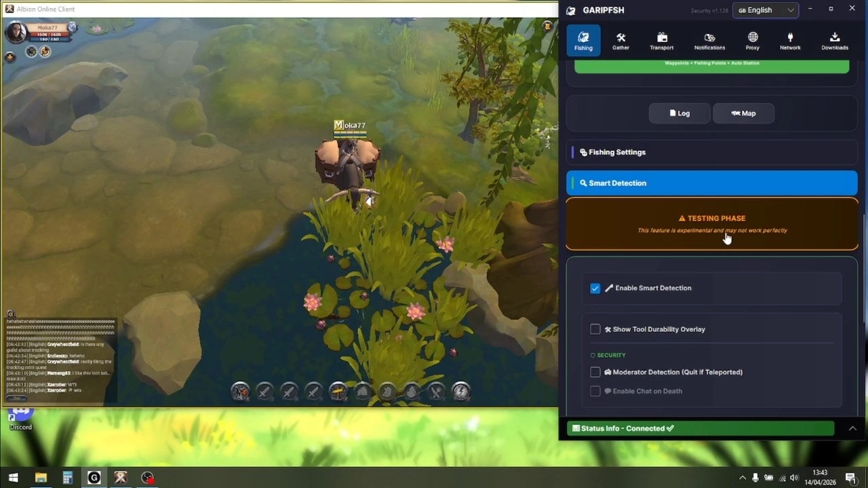The width and height of the screenshot is (868, 488).
Task: Open File Explorer from taskbar
Action: 41,478
